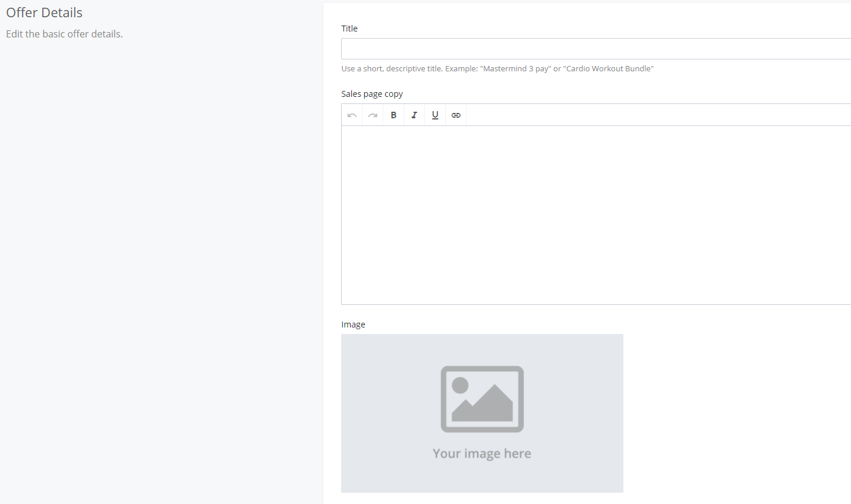Toggle bold formatting in Sales page copy
Image resolution: width=851 pixels, height=504 pixels.
393,115
